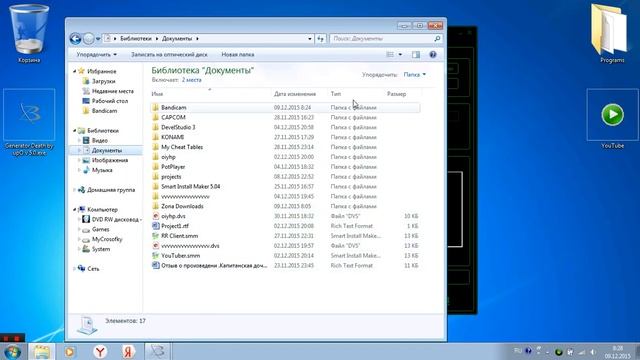Click the Explorer forward arrow button

pos(88,39)
